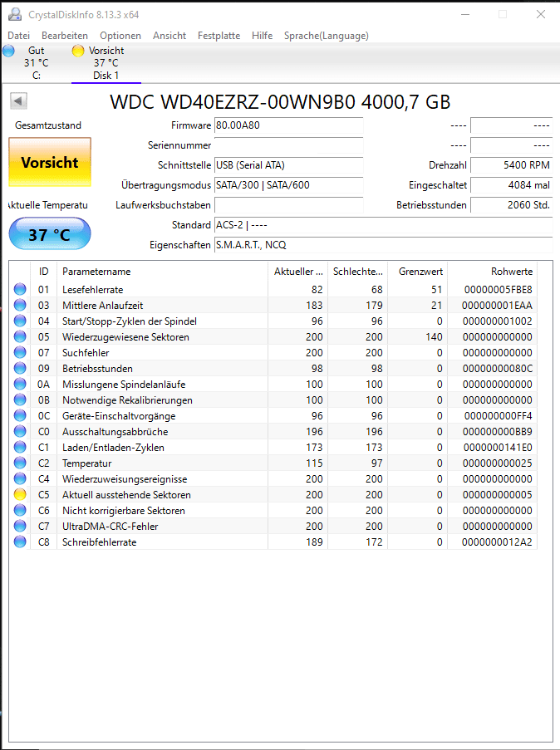560x750 pixels.
Task: Click the Standard field ACS-2
Action: pyautogui.click(x=383, y=225)
